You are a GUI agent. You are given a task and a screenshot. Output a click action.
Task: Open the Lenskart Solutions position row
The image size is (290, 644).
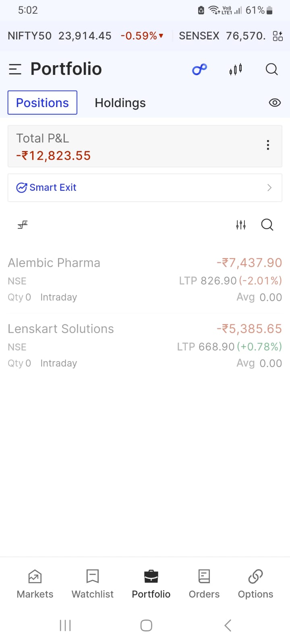(145, 346)
